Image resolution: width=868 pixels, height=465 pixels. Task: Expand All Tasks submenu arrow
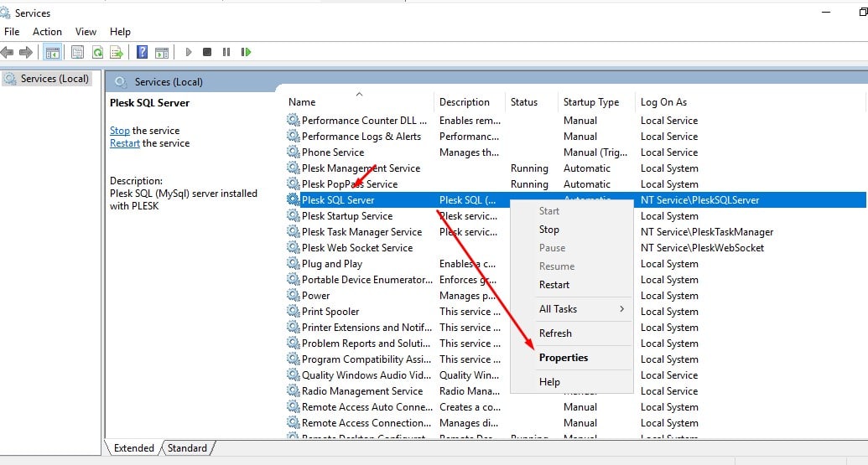[621, 309]
